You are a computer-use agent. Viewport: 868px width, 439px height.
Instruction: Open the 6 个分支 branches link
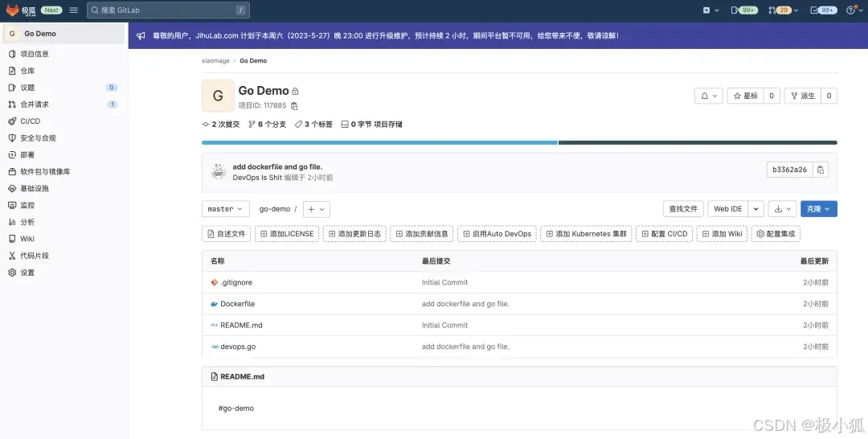click(268, 125)
